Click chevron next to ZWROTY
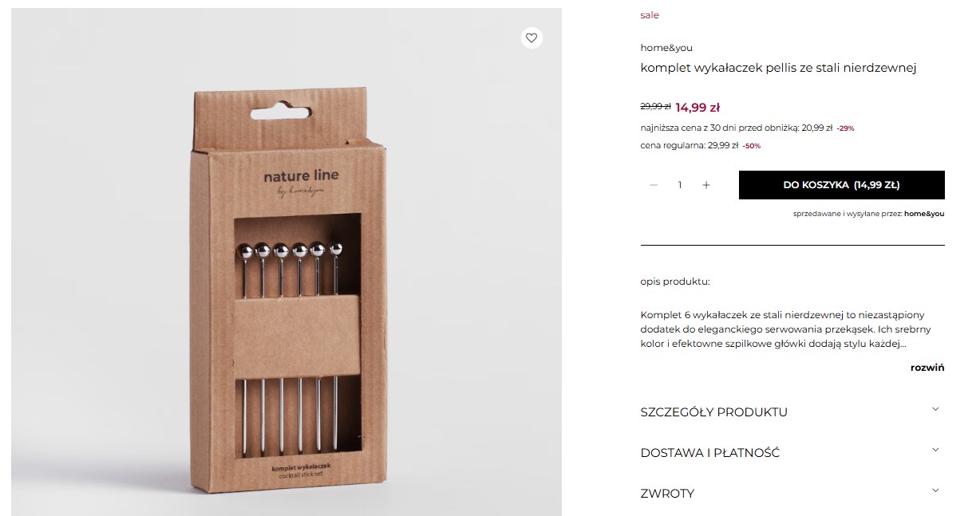This screenshot has width=980, height=516. pyautogui.click(x=935, y=491)
